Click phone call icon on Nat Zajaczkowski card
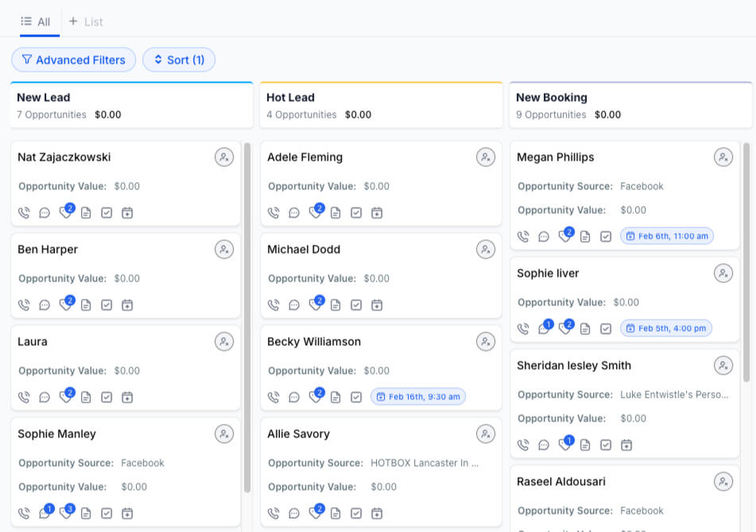The image size is (756, 532). (24, 213)
